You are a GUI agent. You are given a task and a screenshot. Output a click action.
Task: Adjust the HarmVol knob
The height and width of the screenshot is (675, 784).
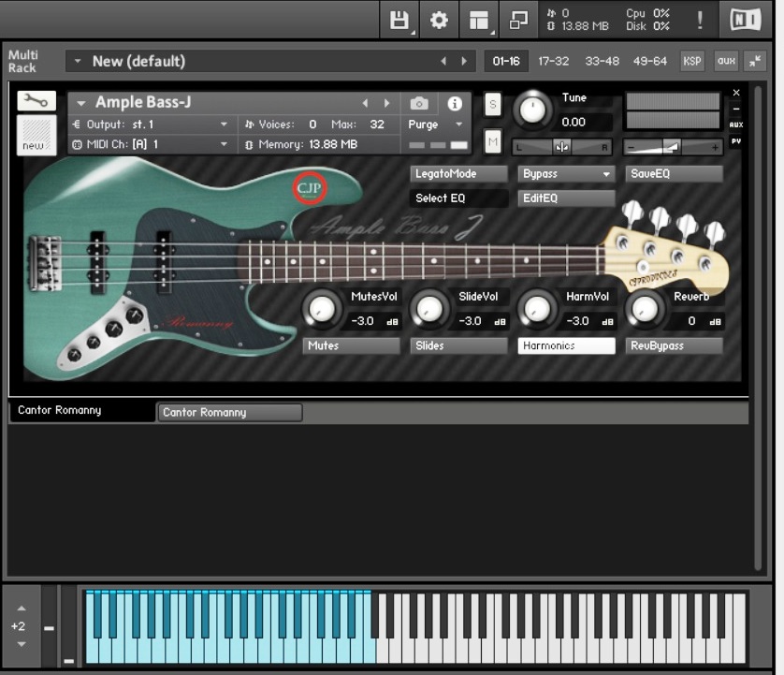coord(537,309)
